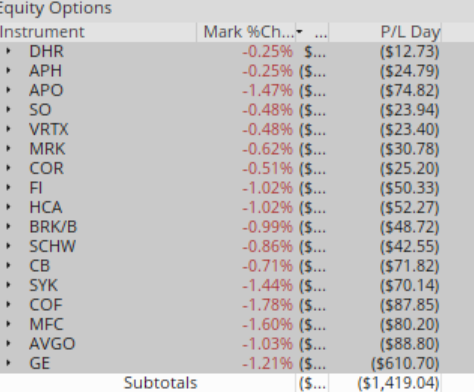Open the Mark %Change column sort dropdown arrow

(x=299, y=32)
